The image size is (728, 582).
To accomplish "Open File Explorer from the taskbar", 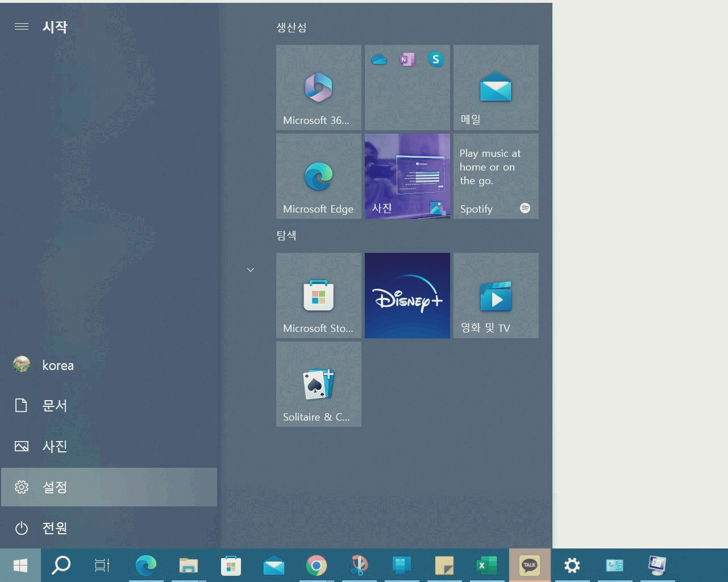I will coord(189,566).
